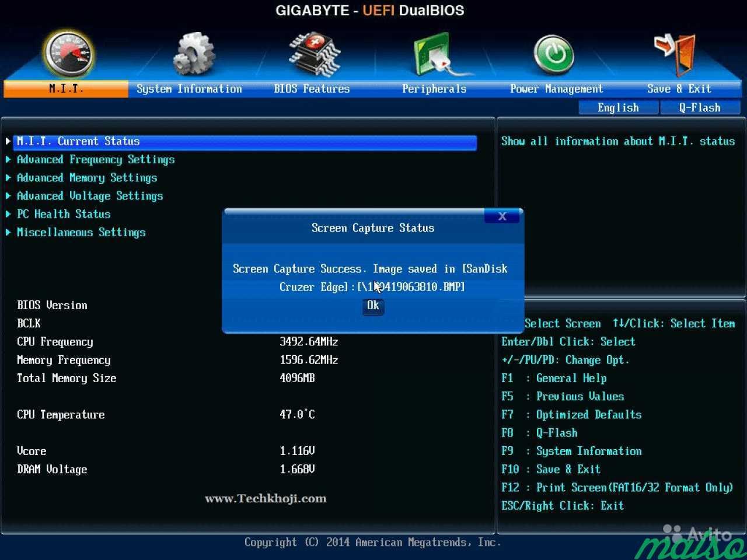Launch the Q-Flash button
Viewport: 747px width, 560px height.
[x=700, y=107]
